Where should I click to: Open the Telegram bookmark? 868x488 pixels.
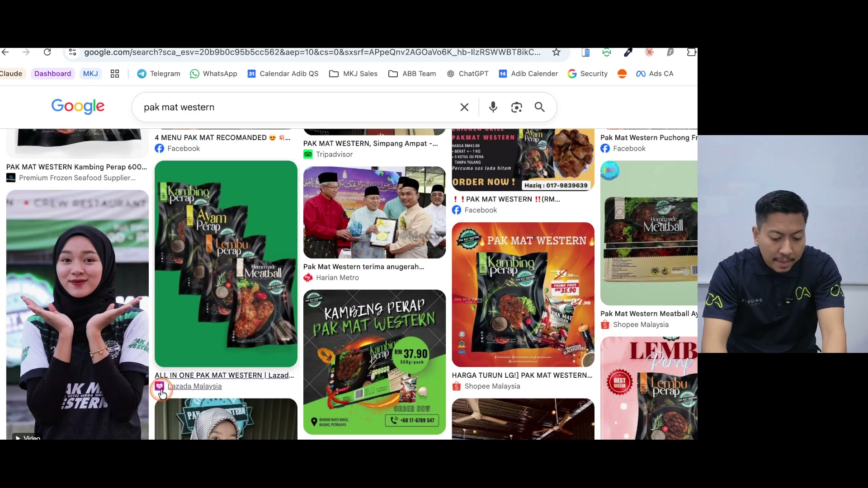point(159,74)
